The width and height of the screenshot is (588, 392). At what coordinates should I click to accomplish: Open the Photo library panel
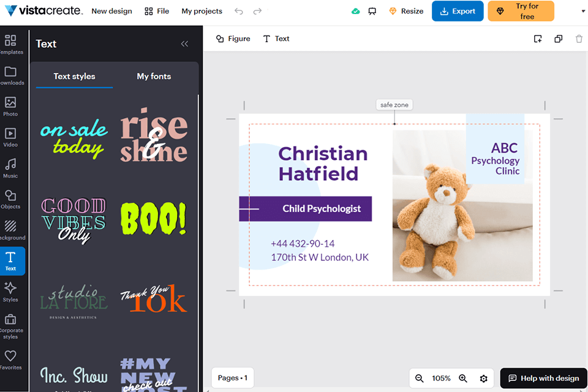(x=10, y=106)
